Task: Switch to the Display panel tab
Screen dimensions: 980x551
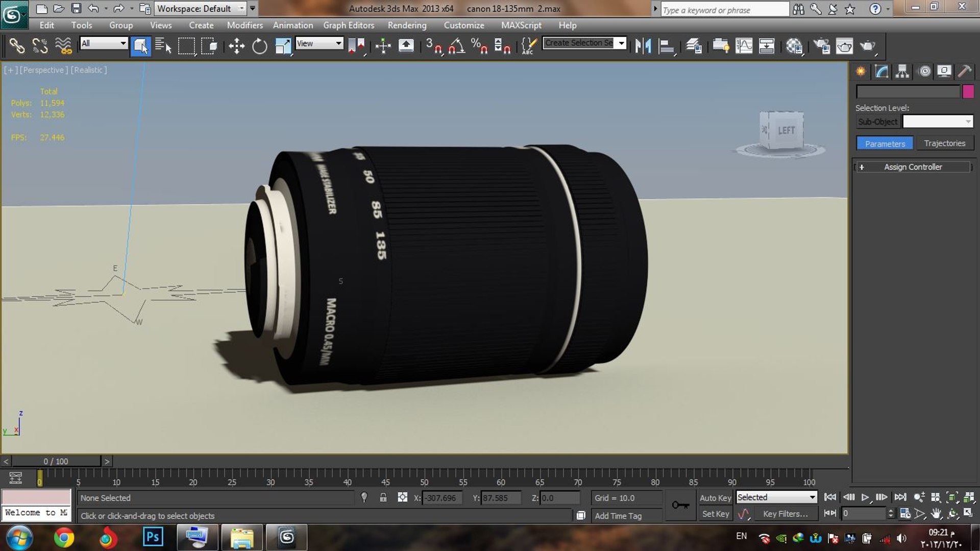Action: 944,71
